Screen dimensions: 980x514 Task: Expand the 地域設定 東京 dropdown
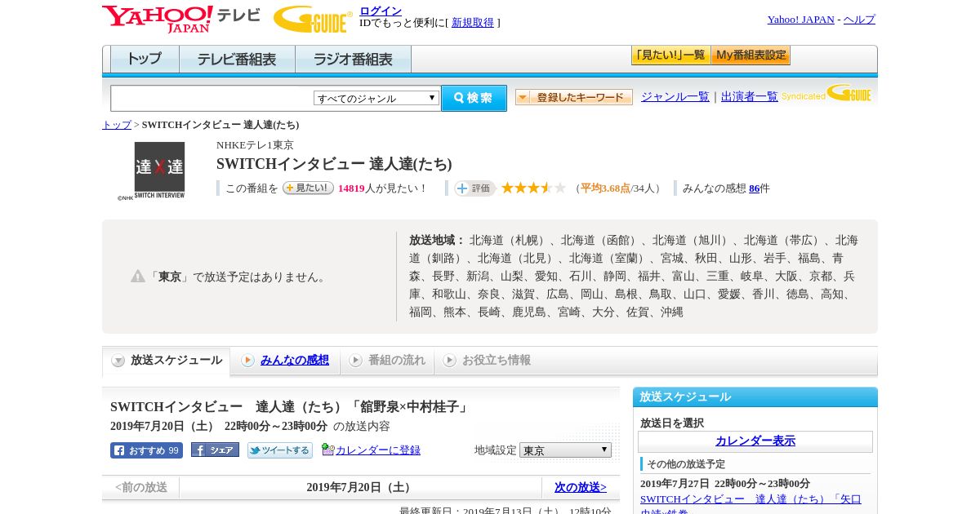tap(565, 450)
